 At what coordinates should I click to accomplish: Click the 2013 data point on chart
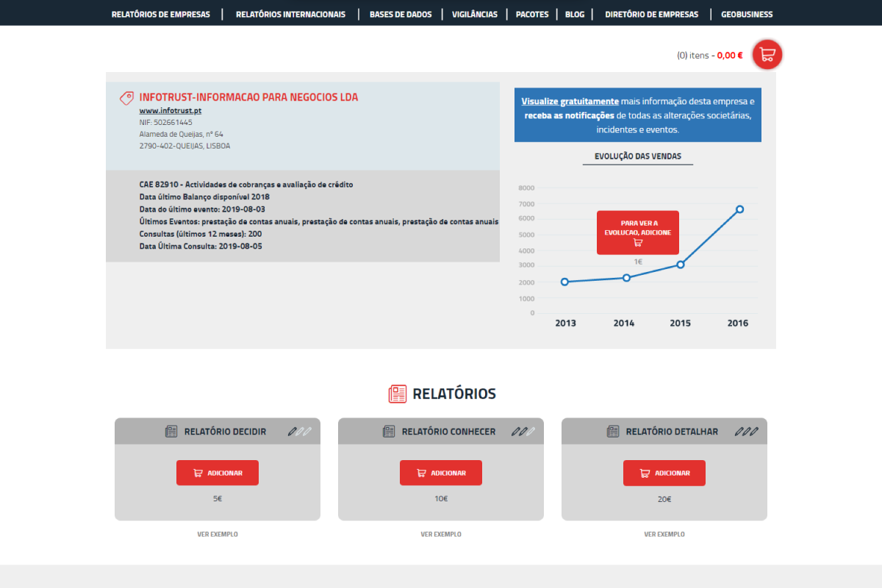(564, 282)
